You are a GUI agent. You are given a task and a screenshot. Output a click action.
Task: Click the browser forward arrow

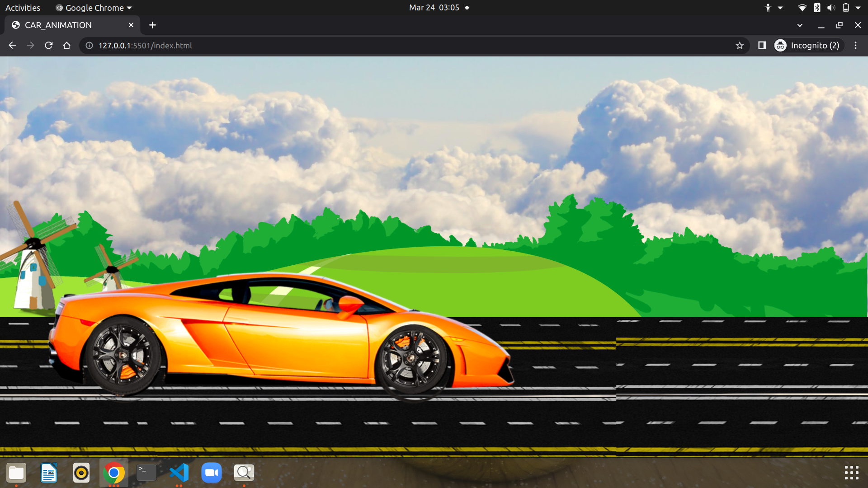pyautogui.click(x=30, y=45)
